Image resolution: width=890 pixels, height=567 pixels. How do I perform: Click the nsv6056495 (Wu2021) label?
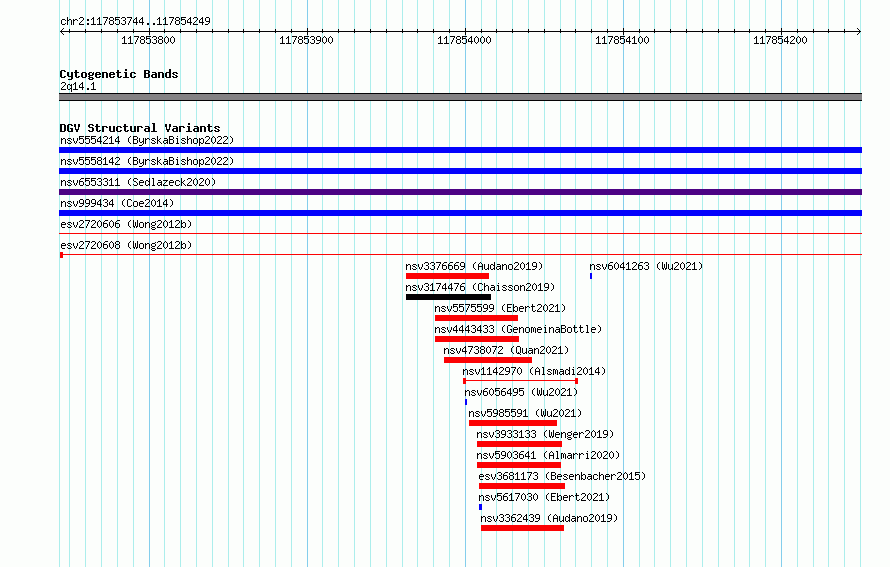pyautogui.click(x=521, y=392)
